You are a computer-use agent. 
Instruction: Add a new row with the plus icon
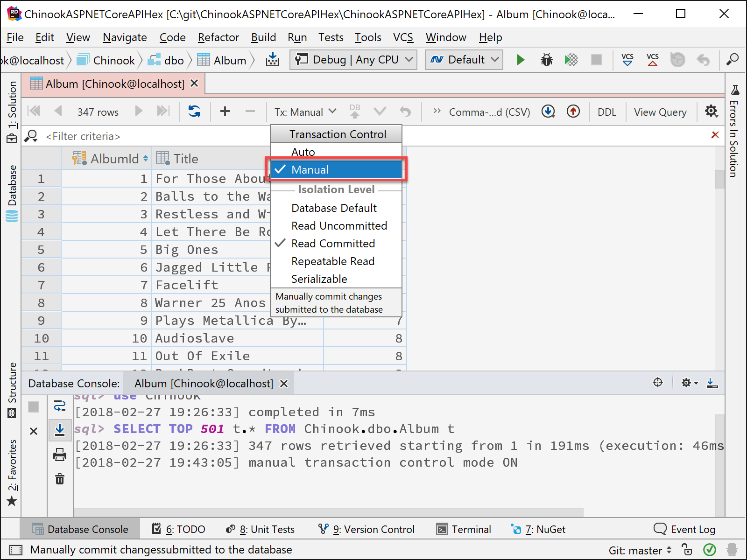(x=225, y=111)
